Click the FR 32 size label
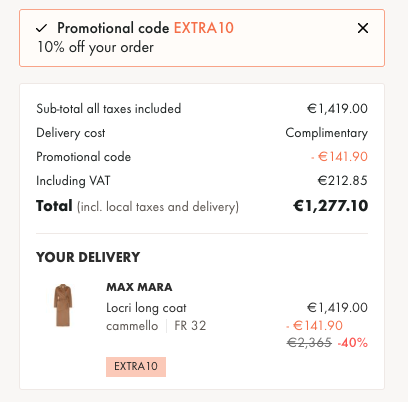 click(x=190, y=326)
